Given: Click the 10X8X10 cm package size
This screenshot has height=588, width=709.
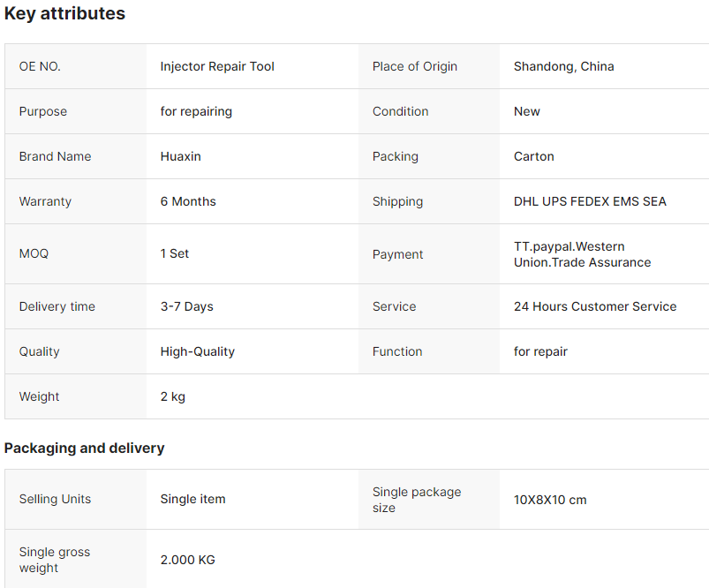Looking at the screenshot, I should [x=550, y=500].
